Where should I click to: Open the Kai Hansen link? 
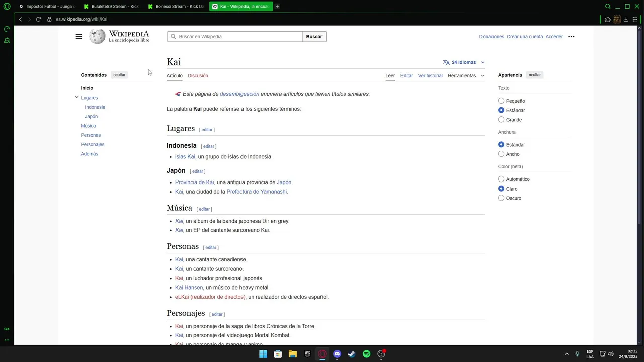189,288
